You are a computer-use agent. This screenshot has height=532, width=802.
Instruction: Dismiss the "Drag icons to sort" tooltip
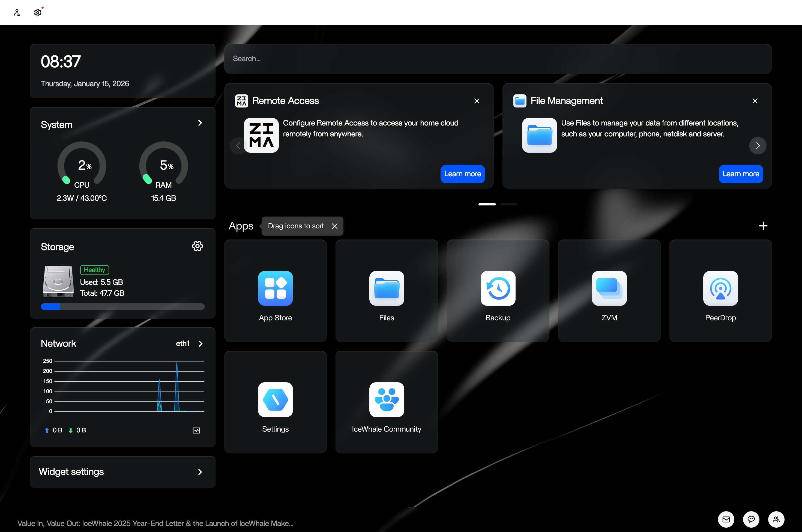point(334,226)
